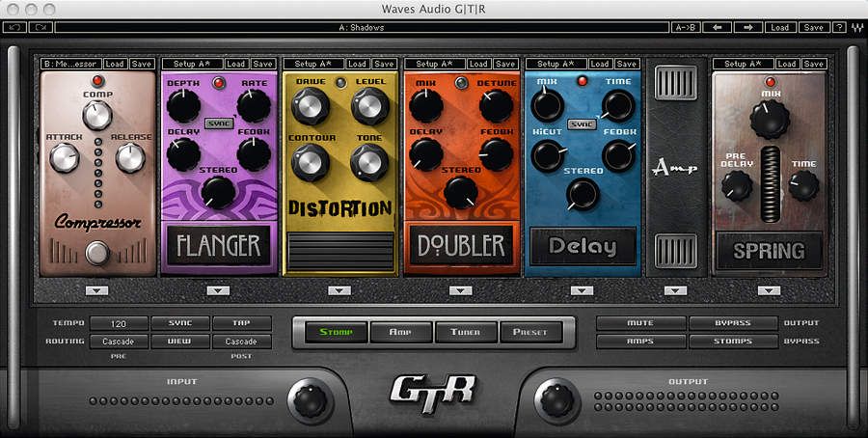
Task: Click the Doubler DETUNE knob
Action: [x=496, y=106]
